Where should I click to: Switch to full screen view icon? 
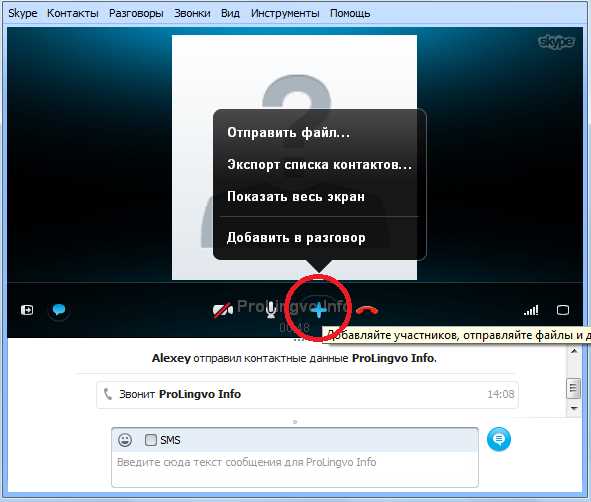[x=563, y=310]
